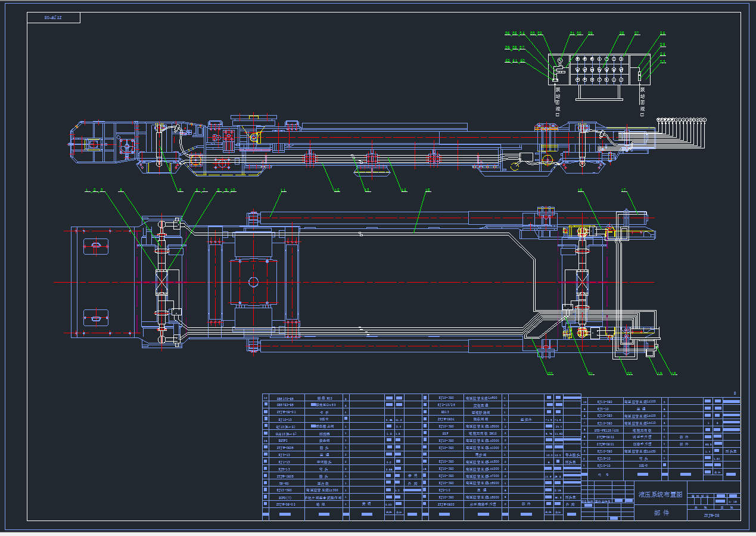Click the large 部件 heading in the title block
The height and width of the screenshot is (536, 756).
(x=661, y=513)
